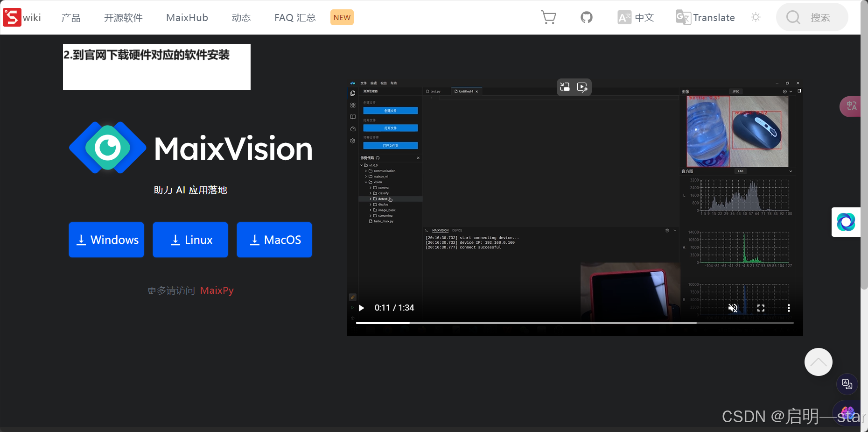Pop out video picture-in-picture
The width and height of the screenshot is (868, 432).
[565, 87]
